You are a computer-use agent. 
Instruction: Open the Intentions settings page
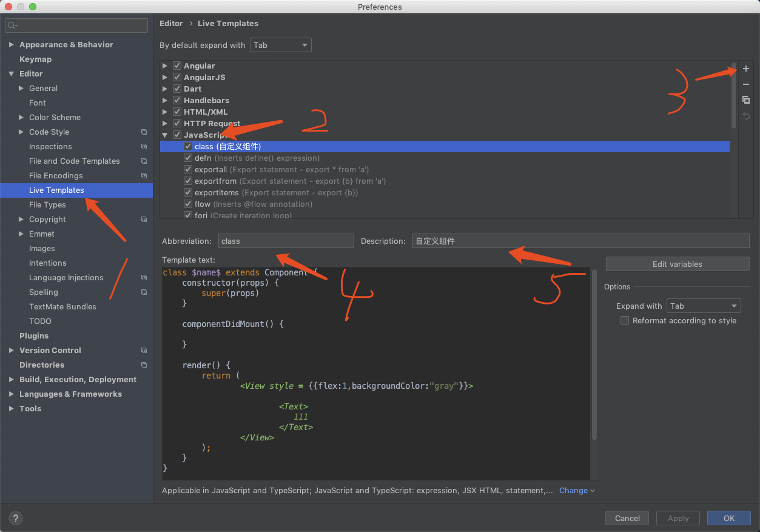tap(48, 263)
